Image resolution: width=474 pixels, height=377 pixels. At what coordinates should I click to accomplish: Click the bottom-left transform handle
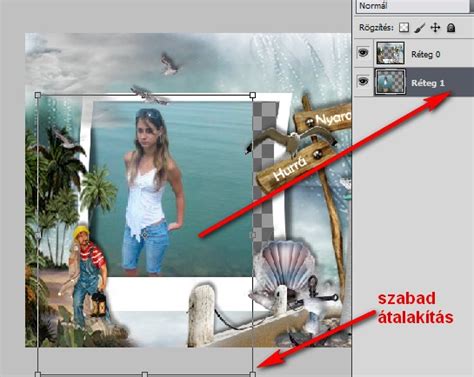[38, 374]
